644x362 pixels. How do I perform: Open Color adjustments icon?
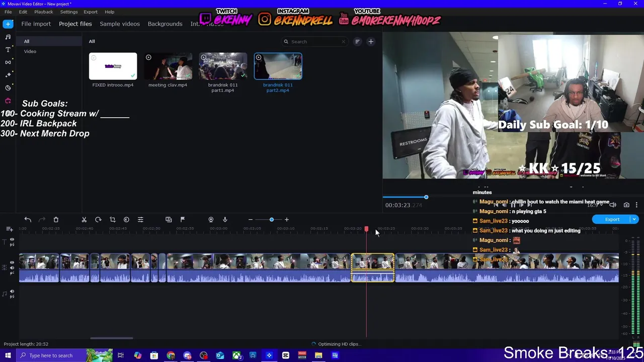tap(126, 220)
